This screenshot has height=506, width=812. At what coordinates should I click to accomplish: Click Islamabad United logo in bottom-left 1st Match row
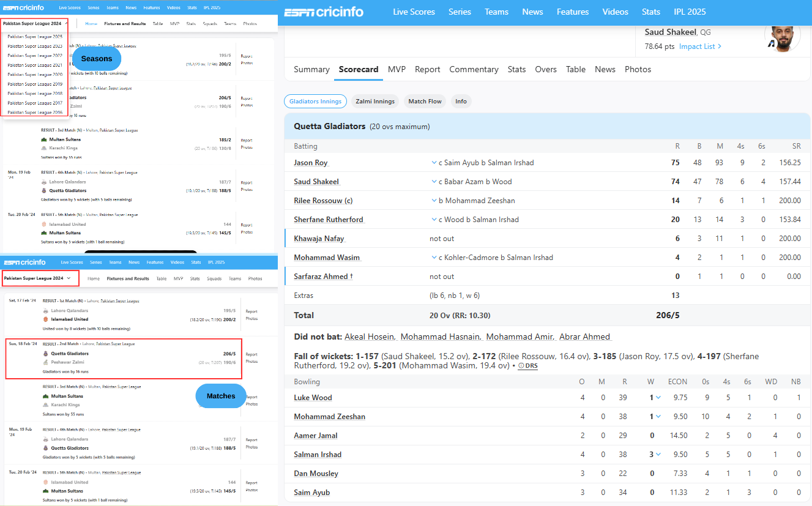[45, 319]
